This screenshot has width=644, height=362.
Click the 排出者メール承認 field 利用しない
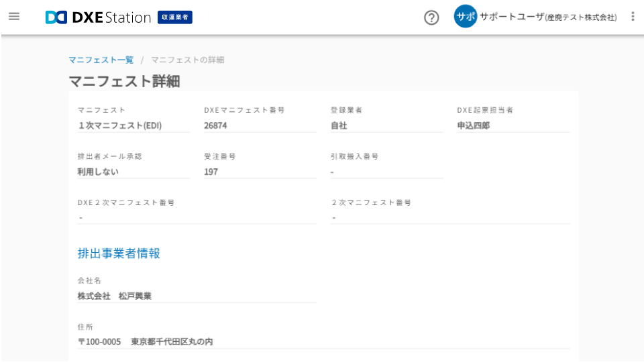pos(133,172)
